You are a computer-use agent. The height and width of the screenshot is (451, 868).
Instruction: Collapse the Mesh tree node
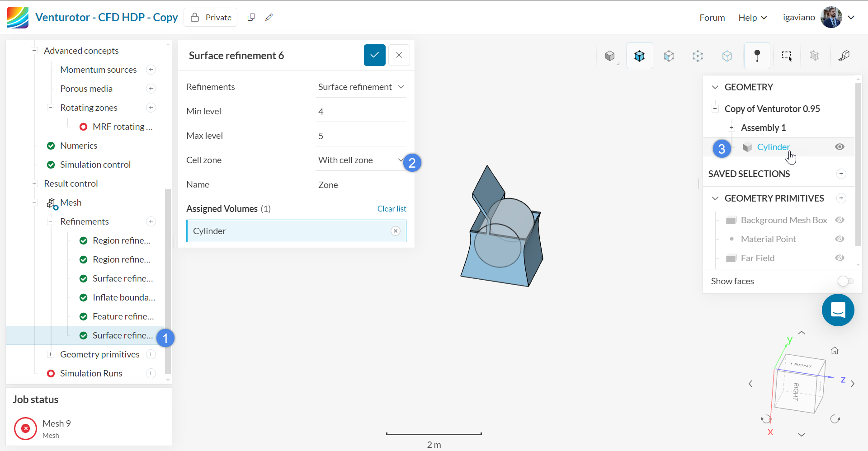pos(34,202)
